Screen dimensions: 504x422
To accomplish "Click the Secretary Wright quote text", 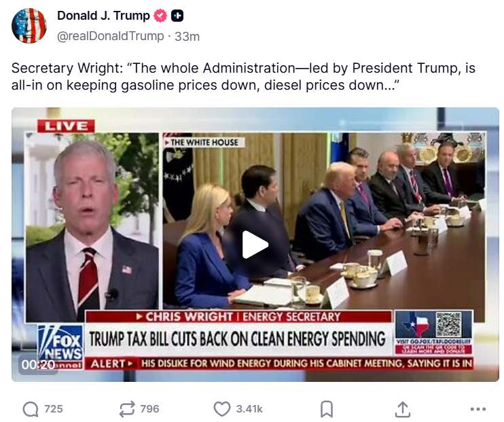I will (x=243, y=77).
